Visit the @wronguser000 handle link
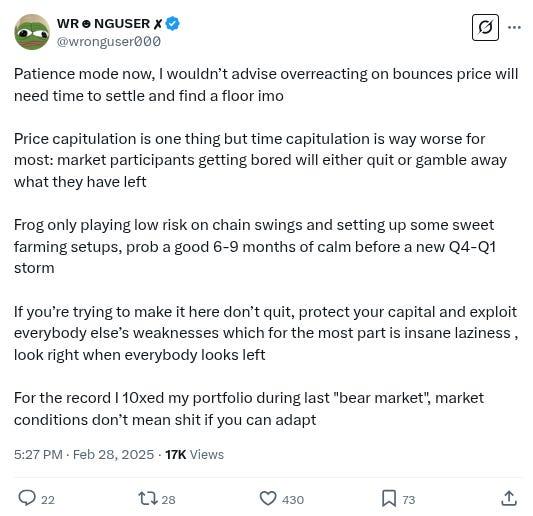The width and height of the screenshot is (533, 516). pyautogui.click(x=109, y=41)
